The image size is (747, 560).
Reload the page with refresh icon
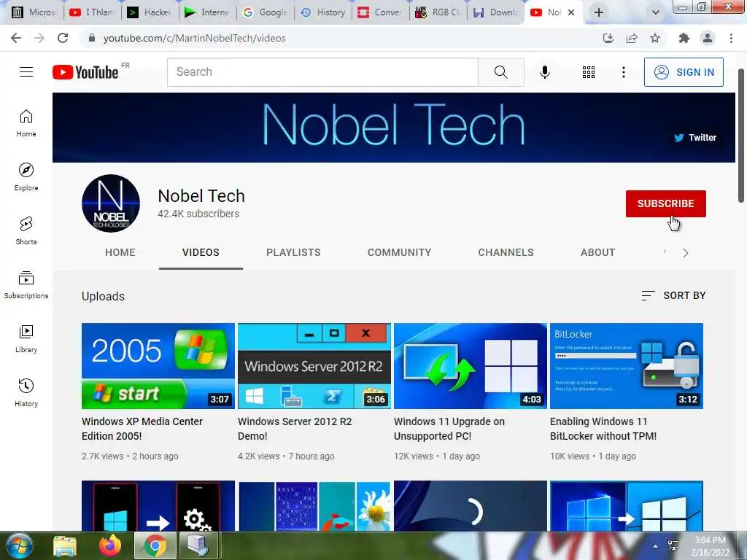click(63, 38)
